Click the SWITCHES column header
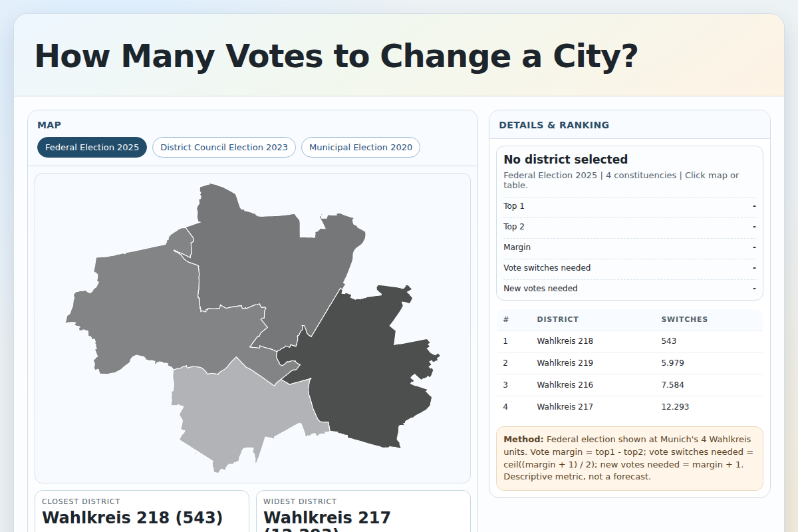Screen dimensions: 798x532 pos(684,319)
